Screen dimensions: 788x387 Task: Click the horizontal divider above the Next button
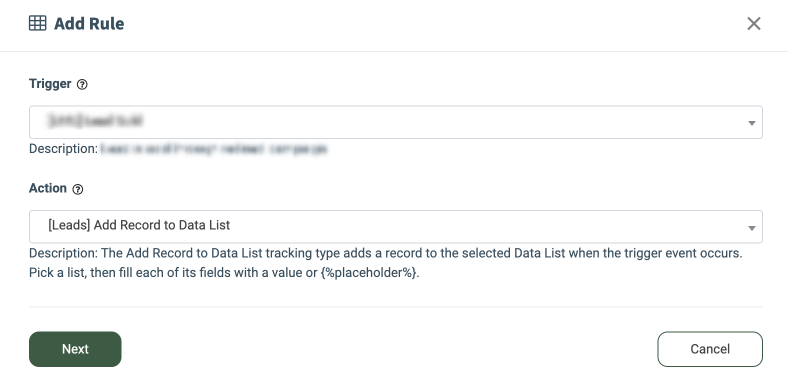tap(396, 307)
